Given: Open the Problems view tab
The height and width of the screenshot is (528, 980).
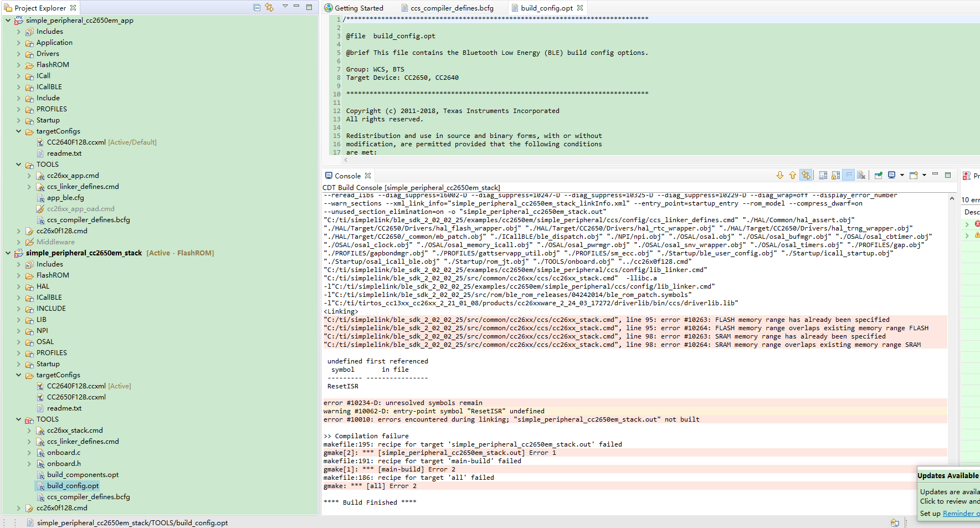Looking at the screenshot, I should tap(972, 176).
